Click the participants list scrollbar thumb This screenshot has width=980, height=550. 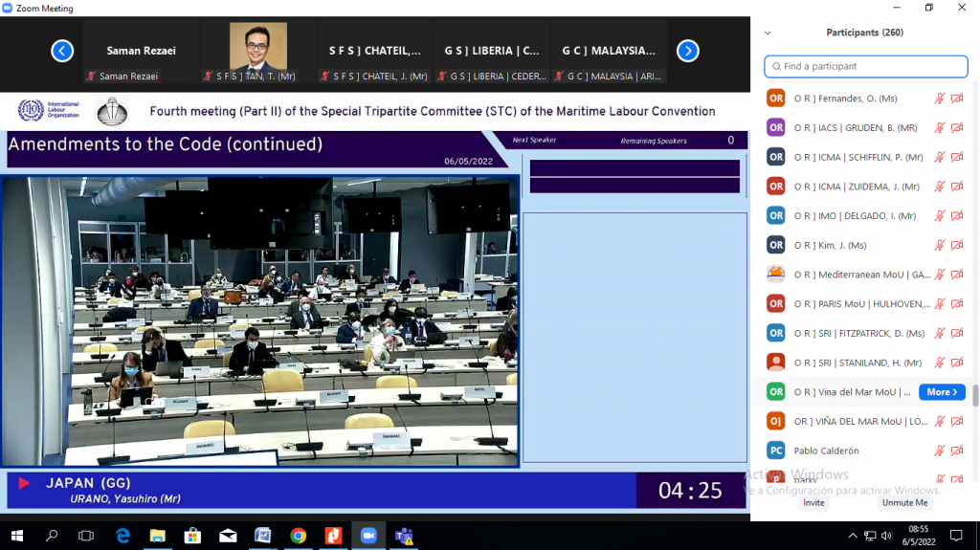coord(975,395)
